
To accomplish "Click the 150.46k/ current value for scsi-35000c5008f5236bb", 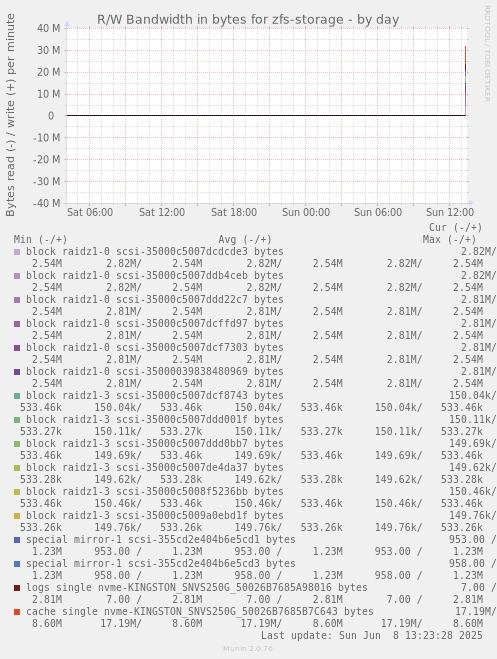I will [473, 491].
